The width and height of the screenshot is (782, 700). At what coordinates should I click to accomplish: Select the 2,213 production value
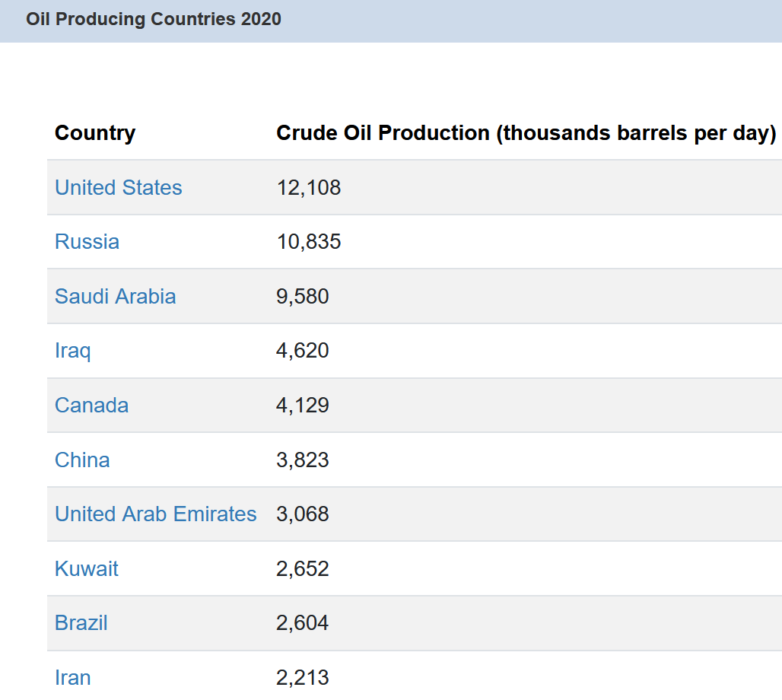(x=303, y=677)
